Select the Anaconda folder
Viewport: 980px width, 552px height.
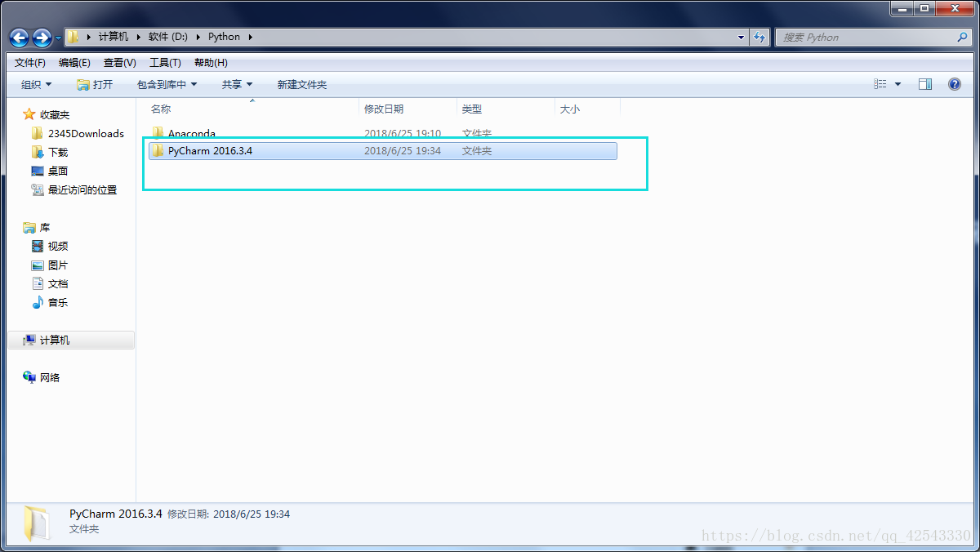pos(192,134)
